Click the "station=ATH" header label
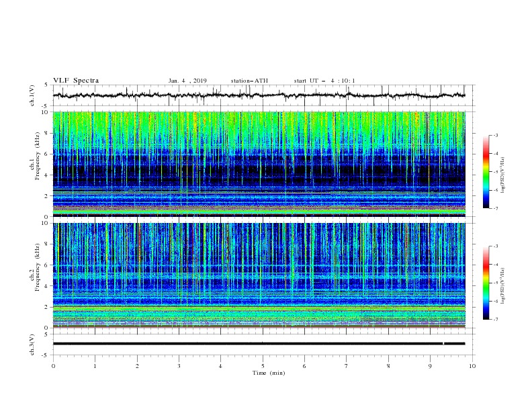 [249, 81]
